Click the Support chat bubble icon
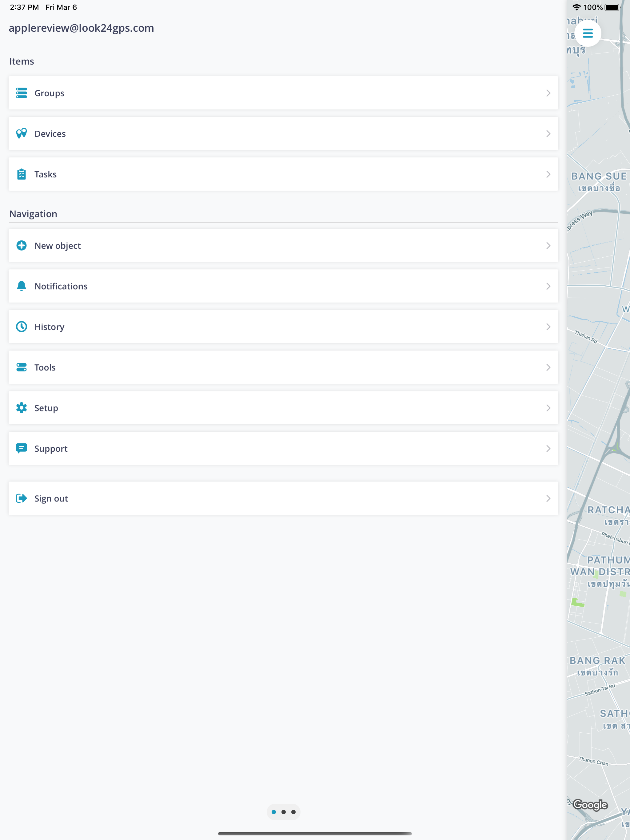Image resolution: width=630 pixels, height=840 pixels. point(22,449)
